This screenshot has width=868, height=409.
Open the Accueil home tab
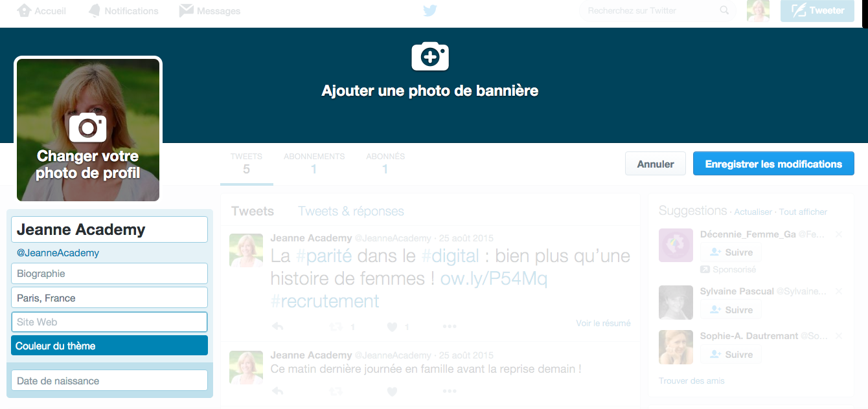pyautogui.click(x=42, y=11)
